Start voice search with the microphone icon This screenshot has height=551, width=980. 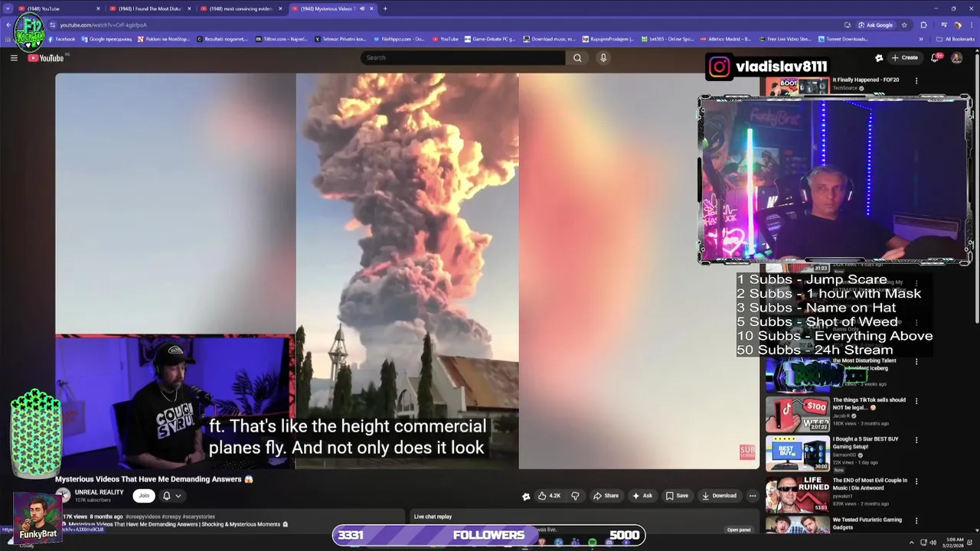[x=603, y=57]
